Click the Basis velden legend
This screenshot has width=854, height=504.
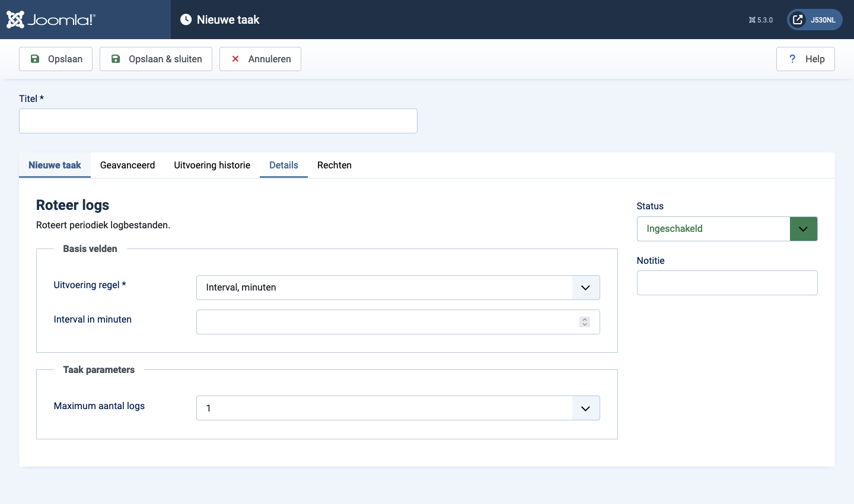click(x=90, y=249)
